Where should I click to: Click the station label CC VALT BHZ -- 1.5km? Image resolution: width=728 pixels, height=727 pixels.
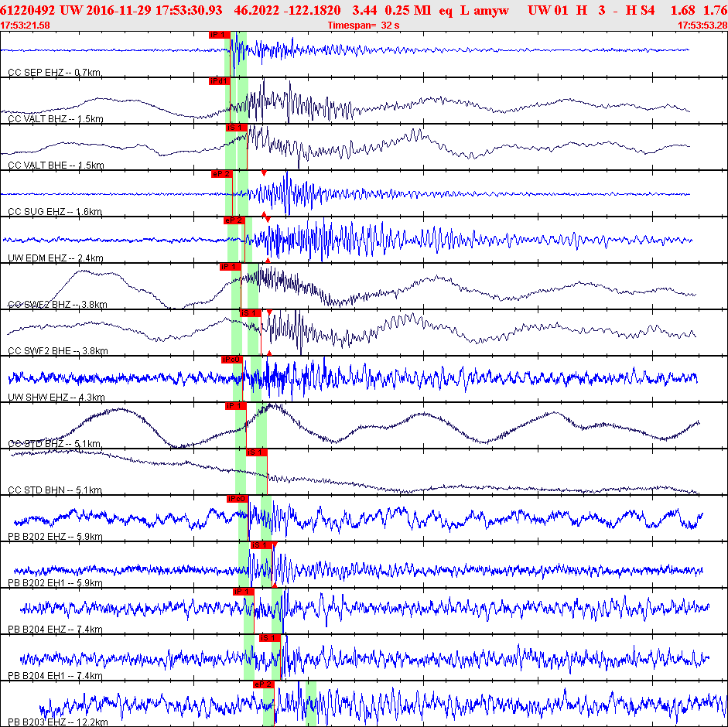point(56,119)
